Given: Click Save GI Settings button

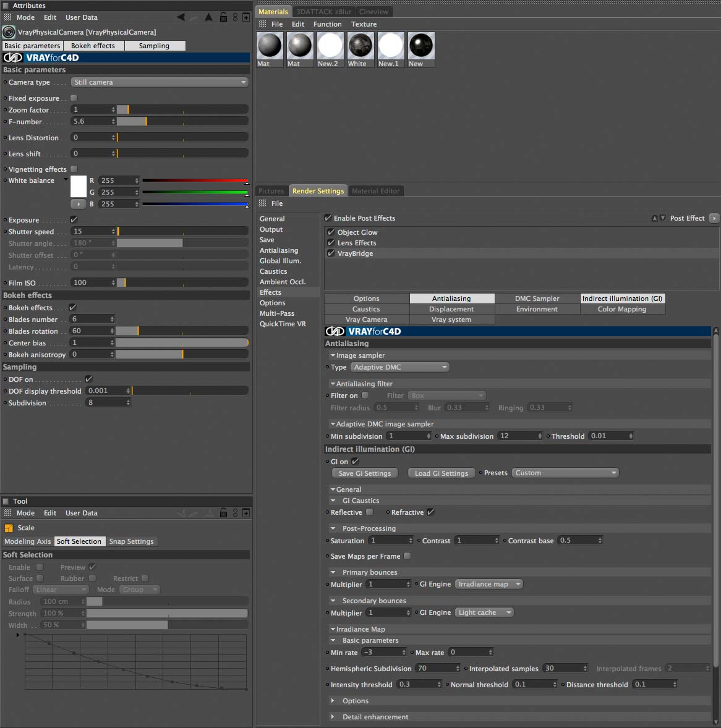Looking at the screenshot, I should 365,473.
